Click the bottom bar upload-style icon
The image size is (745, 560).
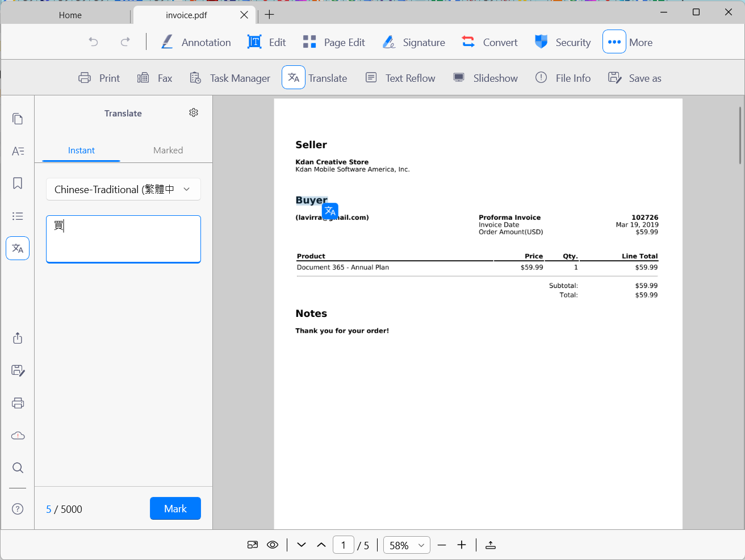click(491, 545)
